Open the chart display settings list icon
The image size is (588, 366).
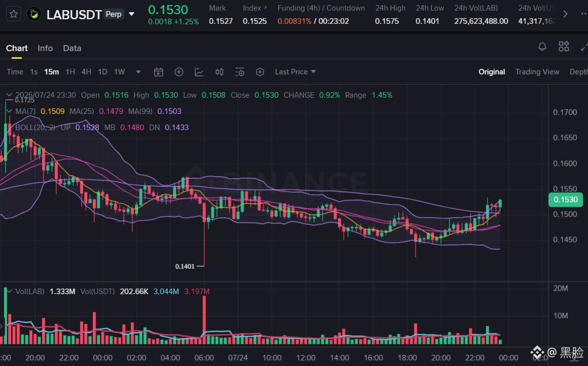(x=240, y=72)
